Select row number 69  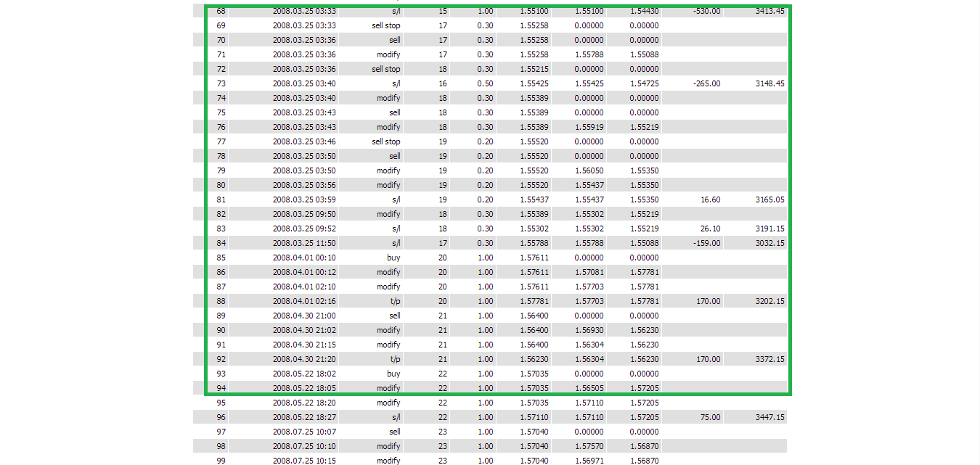[x=221, y=25]
